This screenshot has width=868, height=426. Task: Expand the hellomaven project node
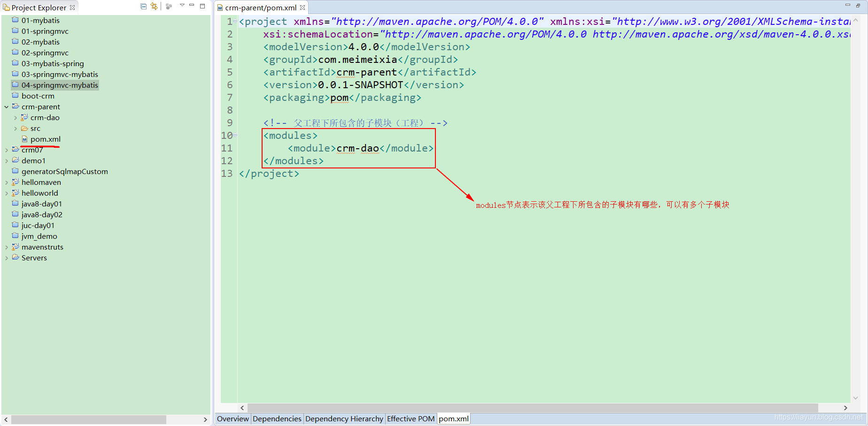[7, 183]
